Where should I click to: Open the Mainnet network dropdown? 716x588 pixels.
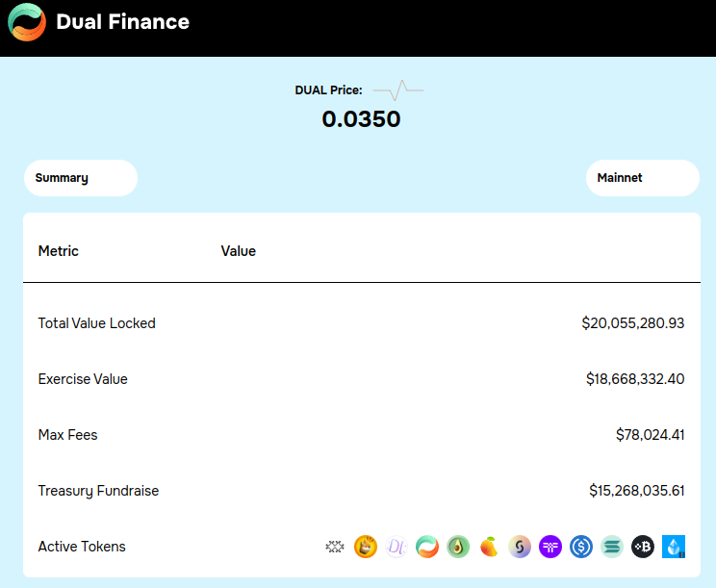coord(643,178)
